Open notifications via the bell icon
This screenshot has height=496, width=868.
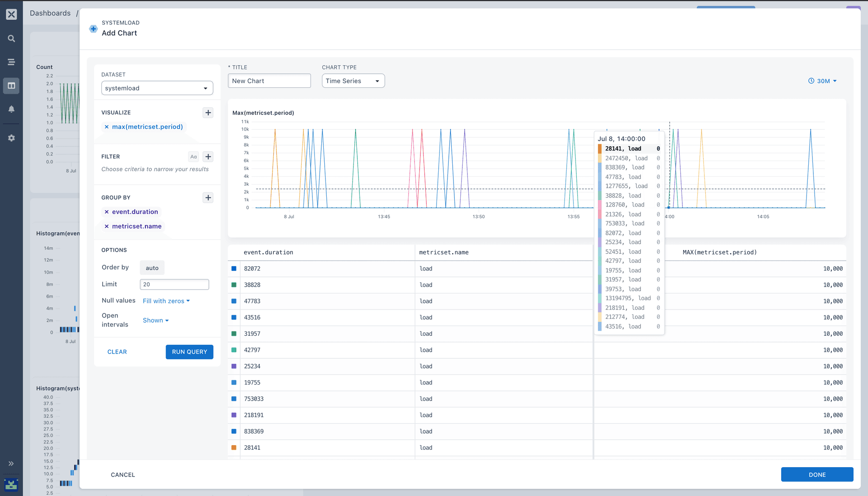(11, 109)
